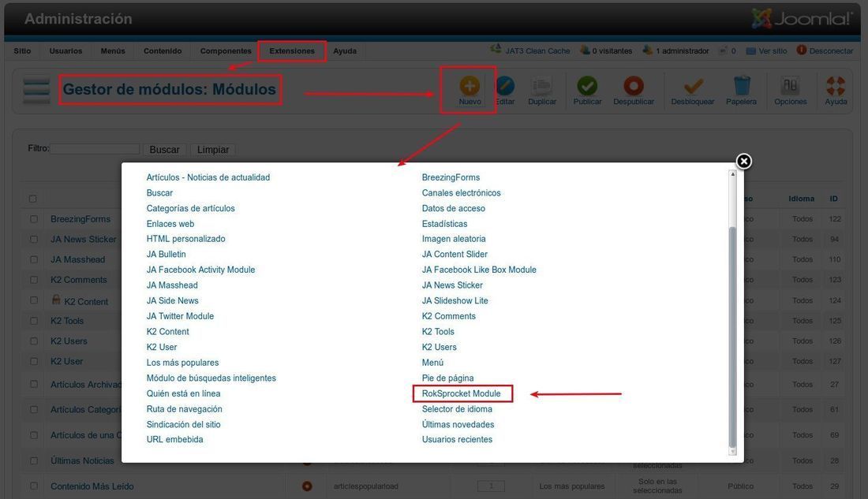Screen dimensions: 868x499
Task: Click the red Despublicar icon
Action: [x=634, y=86]
